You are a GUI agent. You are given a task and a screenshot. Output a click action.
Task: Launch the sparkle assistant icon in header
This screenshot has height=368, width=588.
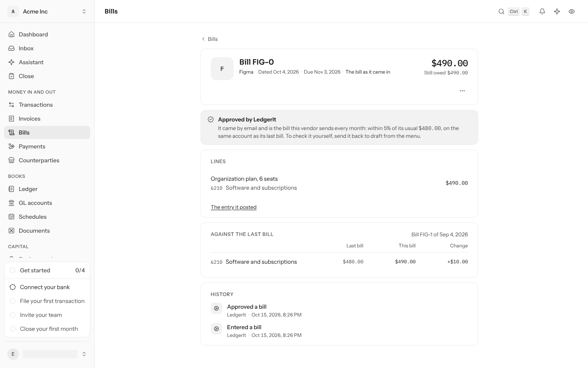tap(557, 11)
